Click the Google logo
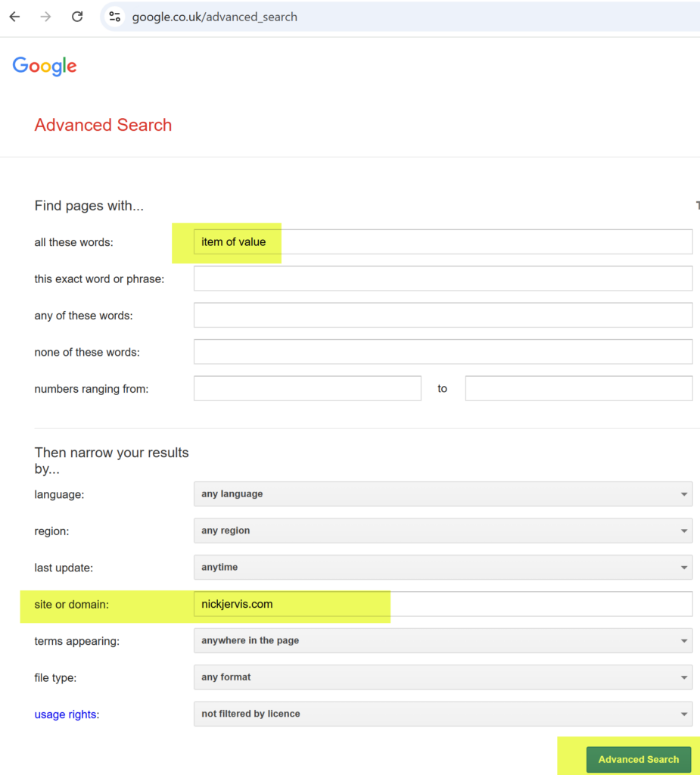 pos(44,67)
